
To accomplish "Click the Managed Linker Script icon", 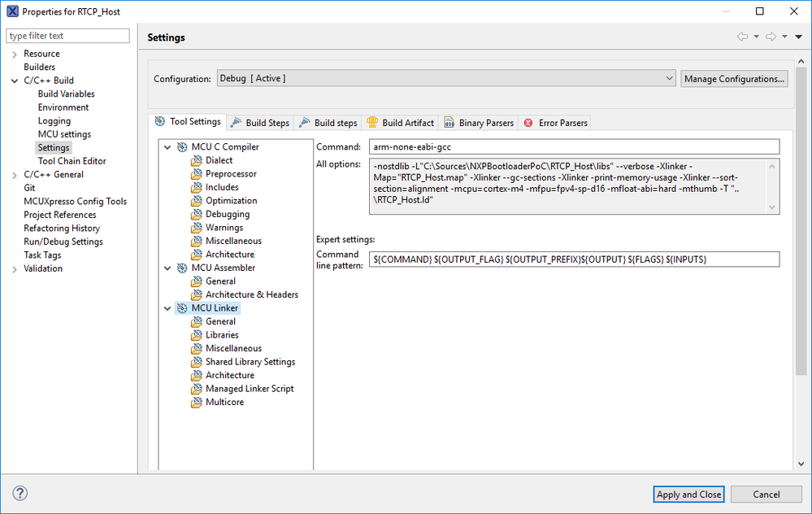I will 197,389.
